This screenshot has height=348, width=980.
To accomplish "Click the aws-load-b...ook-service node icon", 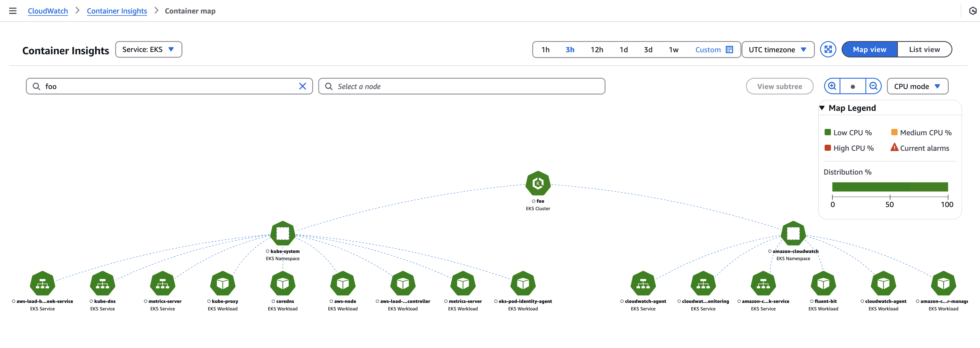I will 43,283.
